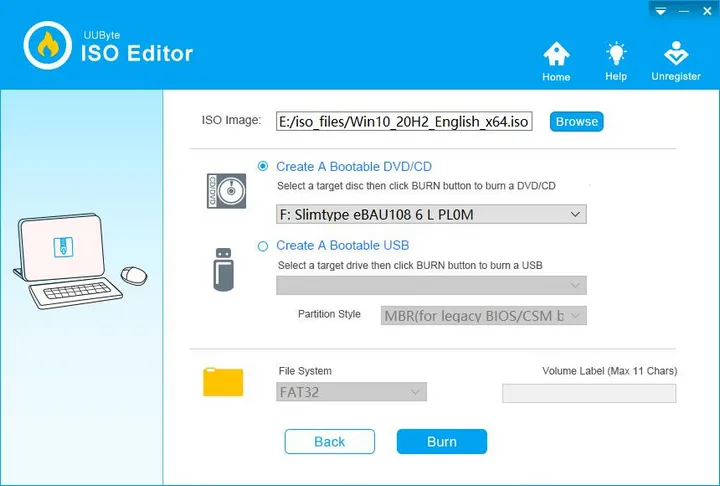Click the 'Partition Style' label

click(x=329, y=314)
